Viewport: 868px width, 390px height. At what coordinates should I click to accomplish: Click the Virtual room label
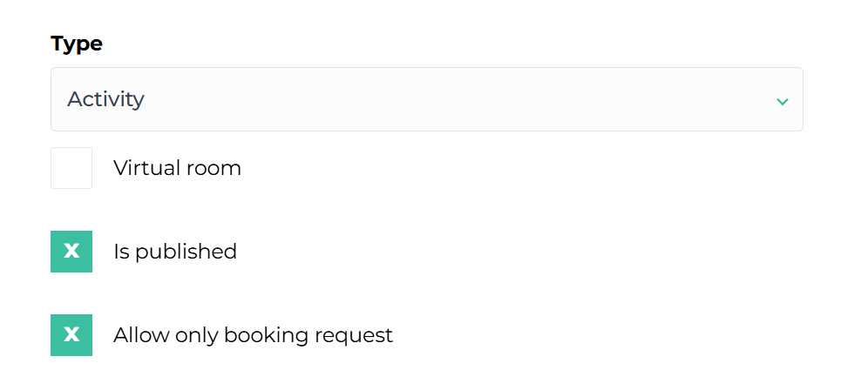tap(177, 168)
